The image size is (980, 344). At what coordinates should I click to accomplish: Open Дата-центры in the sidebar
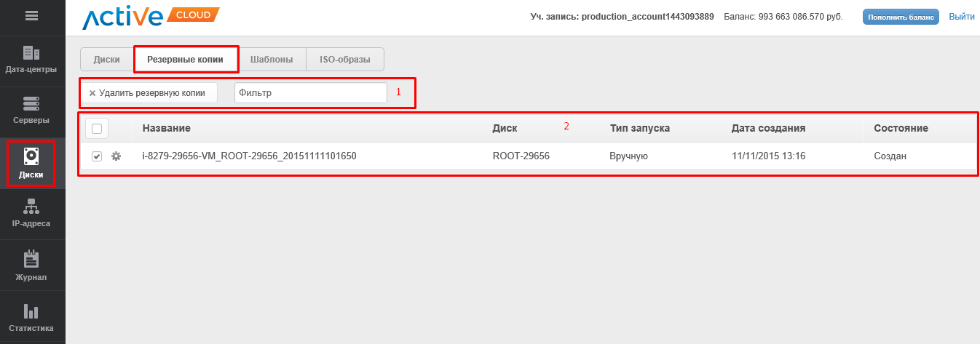(31, 60)
